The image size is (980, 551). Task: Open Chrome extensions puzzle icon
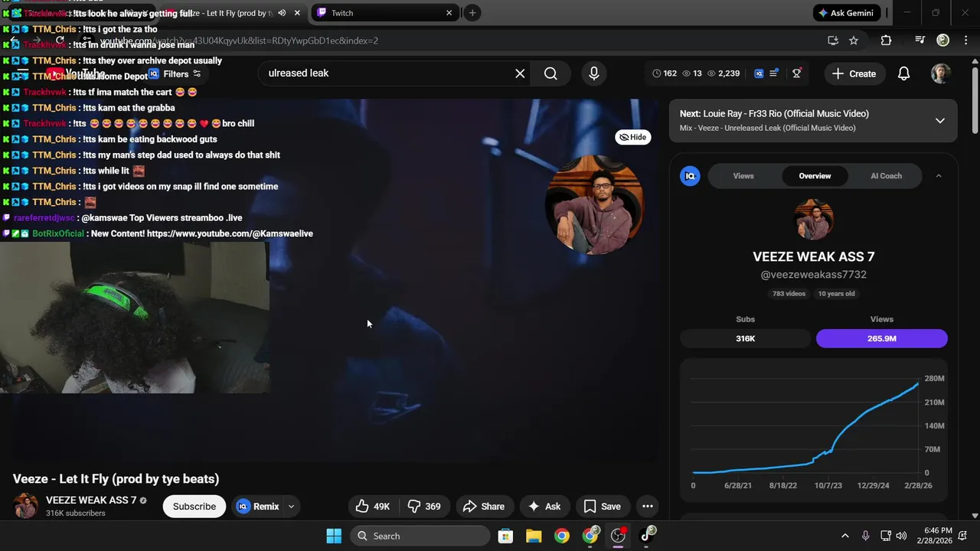pos(886,41)
